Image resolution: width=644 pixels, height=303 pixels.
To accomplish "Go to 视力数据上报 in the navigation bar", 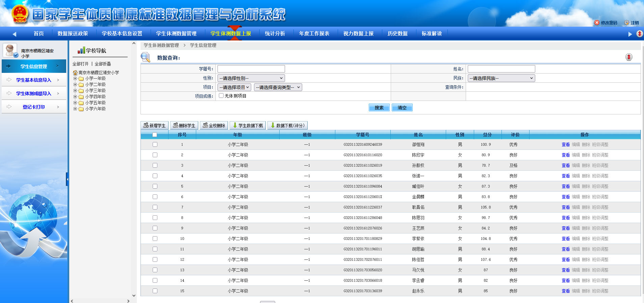I will click(358, 33).
